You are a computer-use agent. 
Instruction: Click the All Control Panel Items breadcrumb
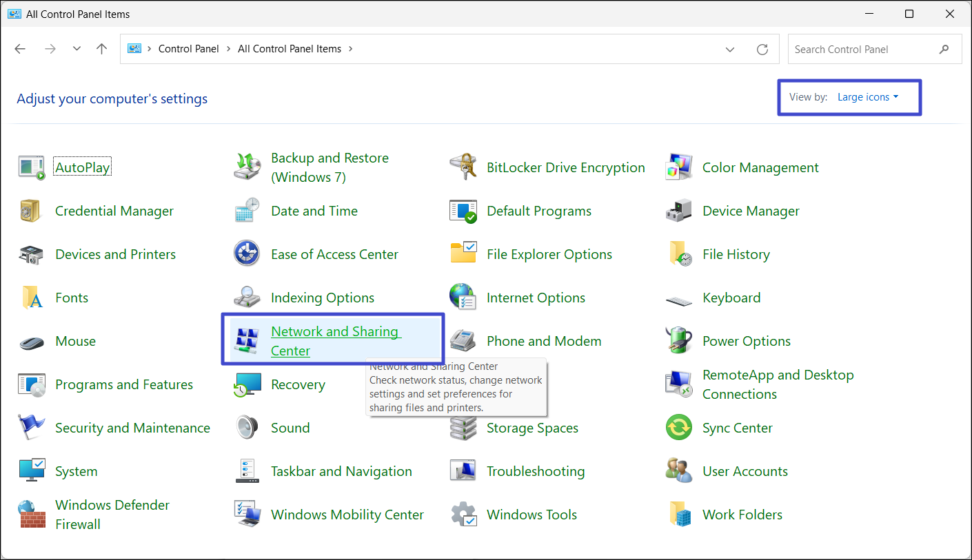(289, 49)
